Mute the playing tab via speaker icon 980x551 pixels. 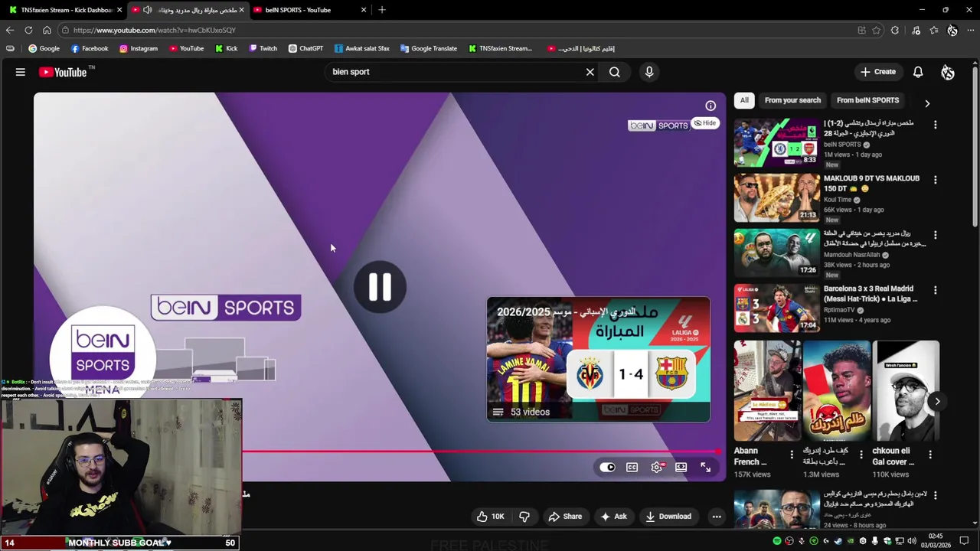147,10
